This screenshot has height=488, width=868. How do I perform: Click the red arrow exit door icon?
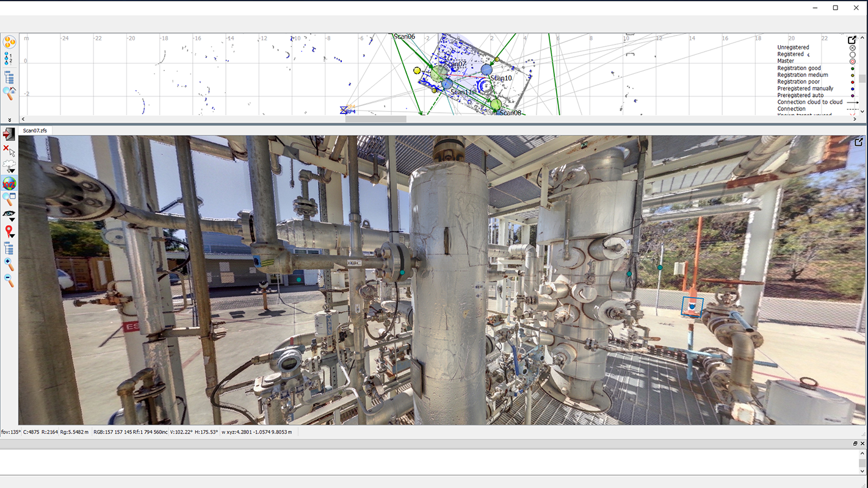[9, 134]
